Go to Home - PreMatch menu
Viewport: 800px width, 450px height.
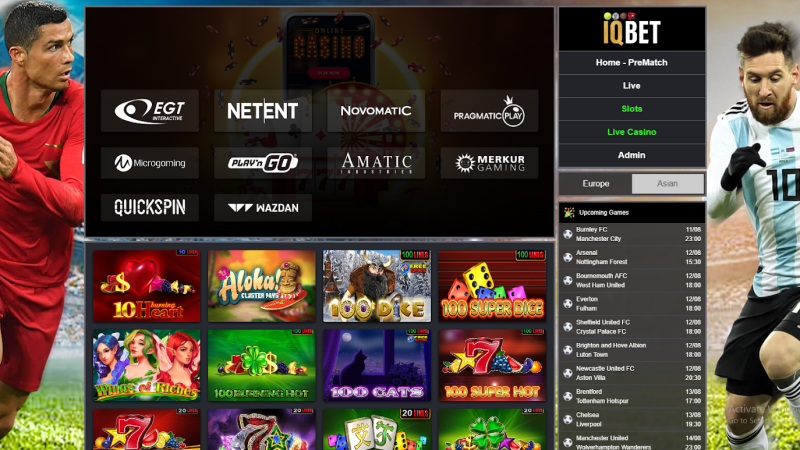632,62
